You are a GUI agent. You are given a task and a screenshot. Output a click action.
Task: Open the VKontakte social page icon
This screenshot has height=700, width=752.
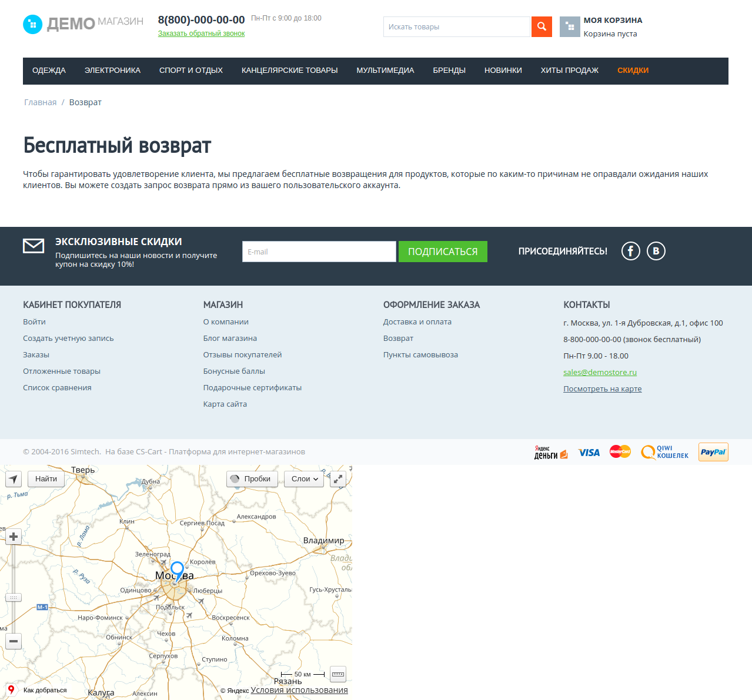[x=656, y=252]
